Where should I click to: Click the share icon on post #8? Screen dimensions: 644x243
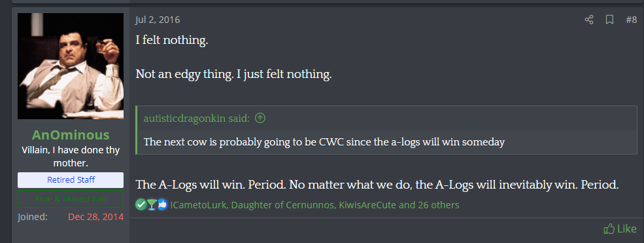click(x=589, y=20)
